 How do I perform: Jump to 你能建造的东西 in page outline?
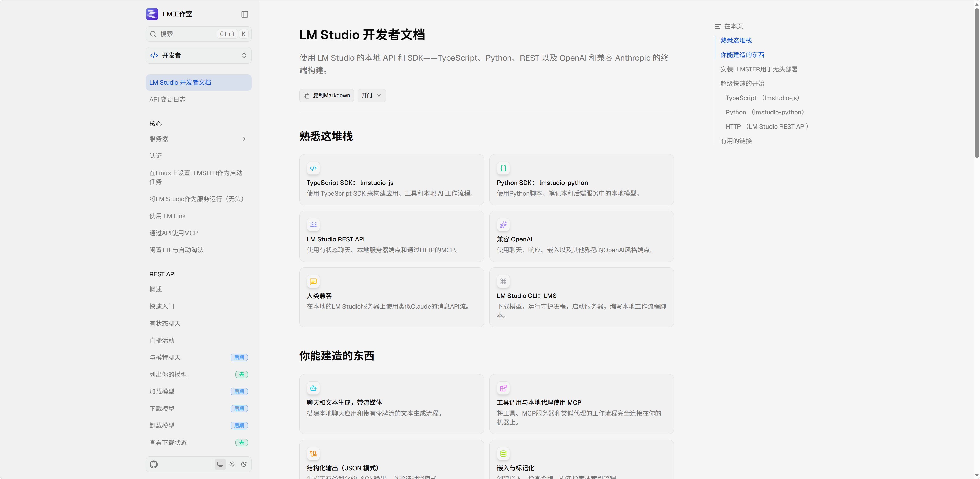coord(742,55)
